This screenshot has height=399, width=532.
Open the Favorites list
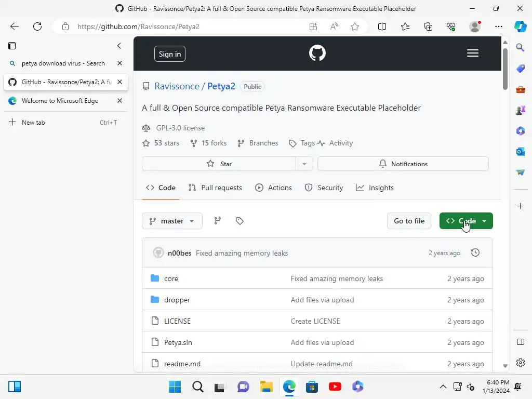[x=405, y=26]
